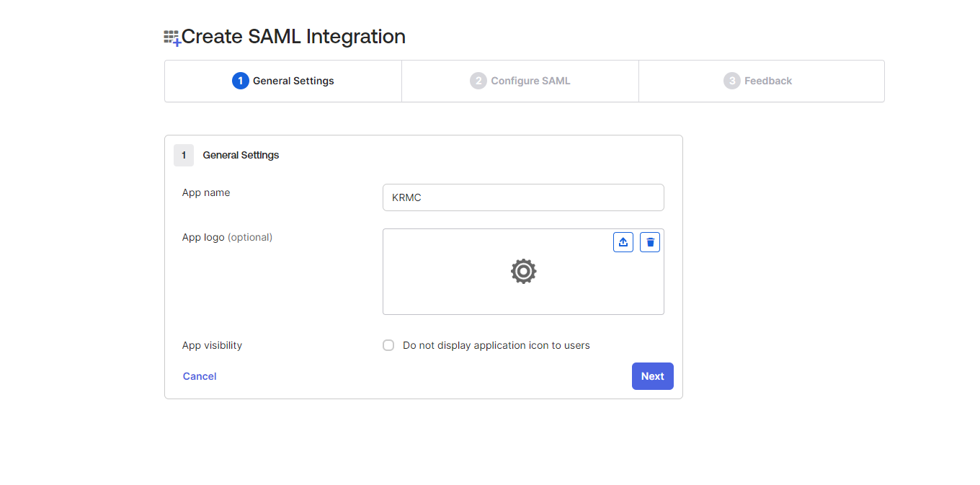Click the "Do not display application icon to users" label
980x485 pixels.
click(x=496, y=345)
